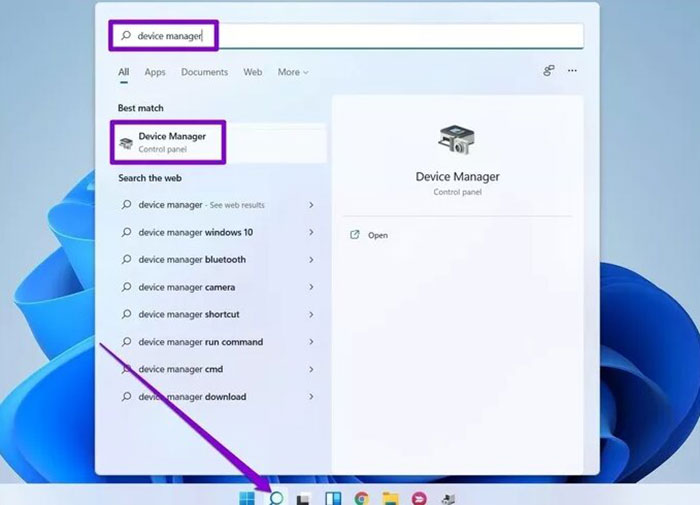Image resolution: width=700 pixels, height=505 pixels.
Task: Click Open in the preview pane
Action: 378,235
